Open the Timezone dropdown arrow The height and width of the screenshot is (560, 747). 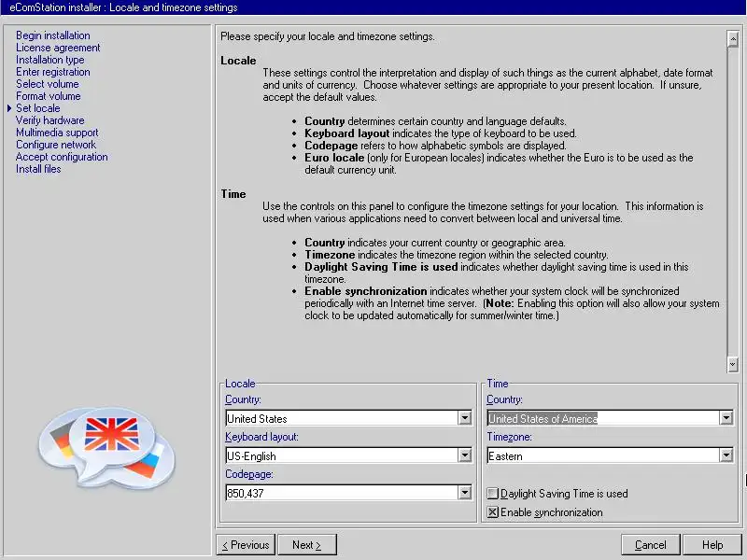(x=726, y=455)
